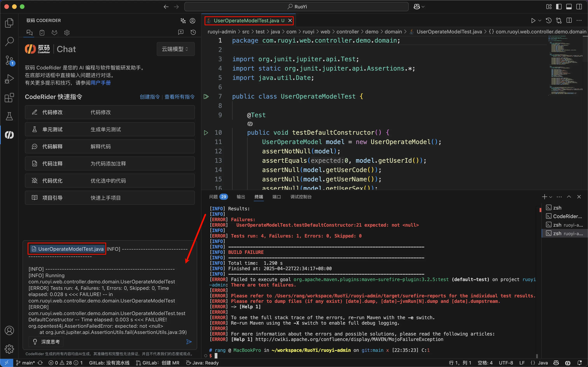Open Source Control view in activity bar

(x=9, y=60)
